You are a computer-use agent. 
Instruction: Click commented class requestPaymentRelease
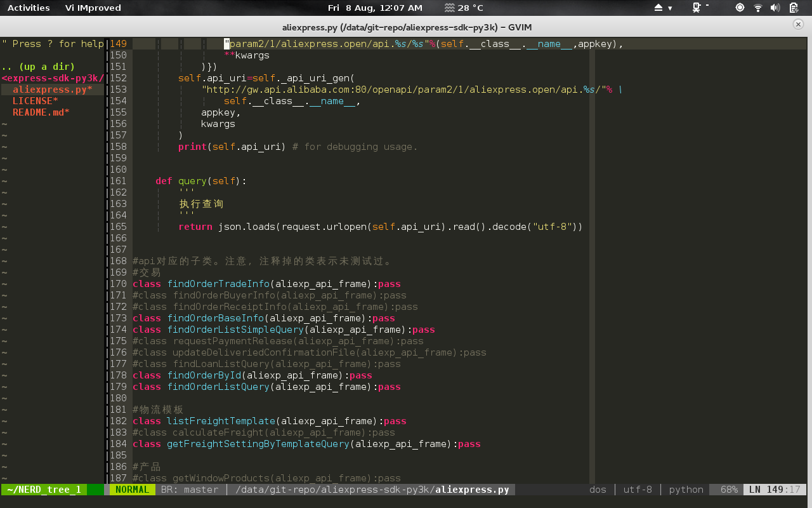point(278,341)
